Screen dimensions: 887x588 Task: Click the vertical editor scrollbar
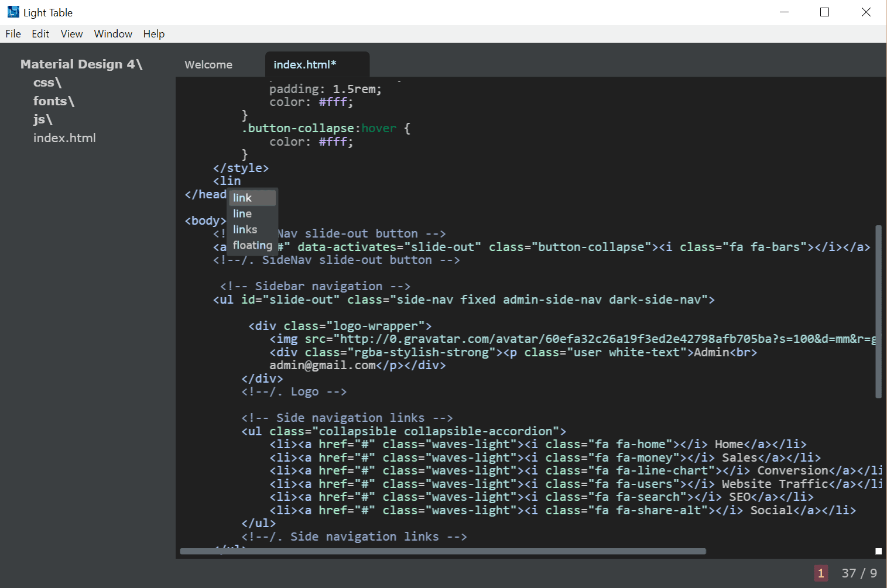click(878, 311)
